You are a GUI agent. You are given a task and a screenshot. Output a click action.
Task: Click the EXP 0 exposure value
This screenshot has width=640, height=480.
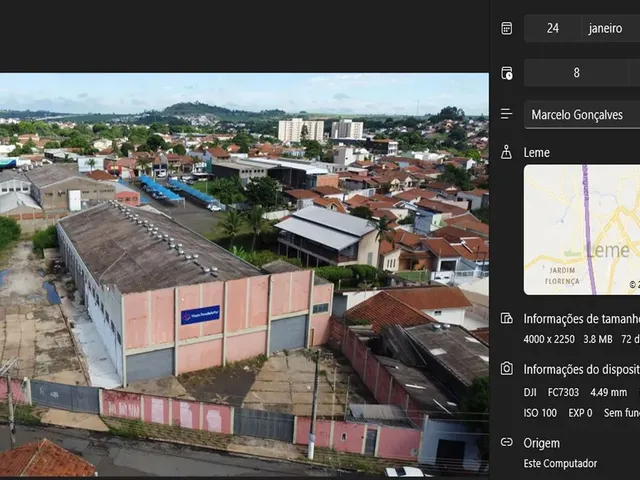pos(580,413)
